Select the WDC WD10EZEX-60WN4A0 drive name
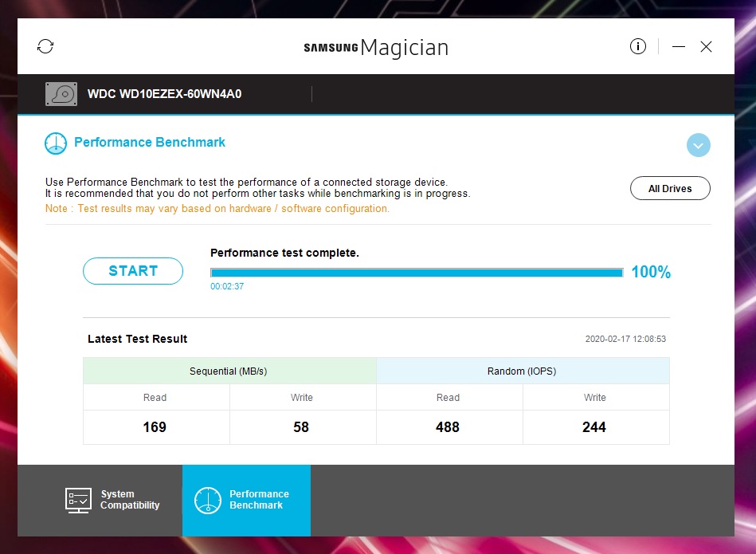This screenshot has height=554, width=756. (x=164, y=93)
